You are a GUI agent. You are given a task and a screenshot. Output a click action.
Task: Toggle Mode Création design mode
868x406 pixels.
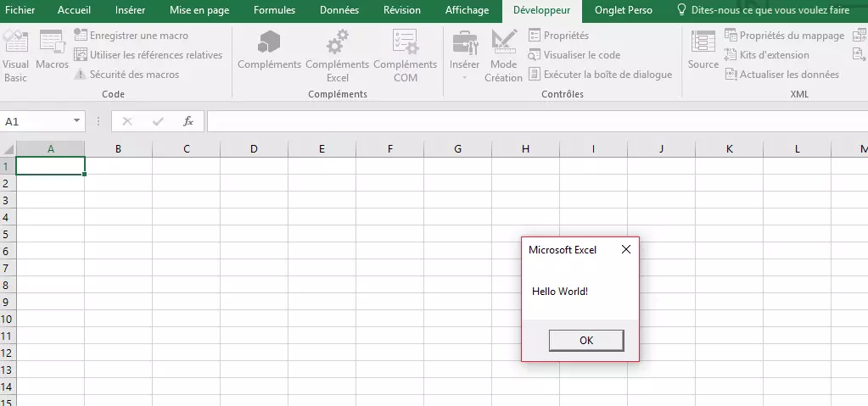[x=503, y=57]
